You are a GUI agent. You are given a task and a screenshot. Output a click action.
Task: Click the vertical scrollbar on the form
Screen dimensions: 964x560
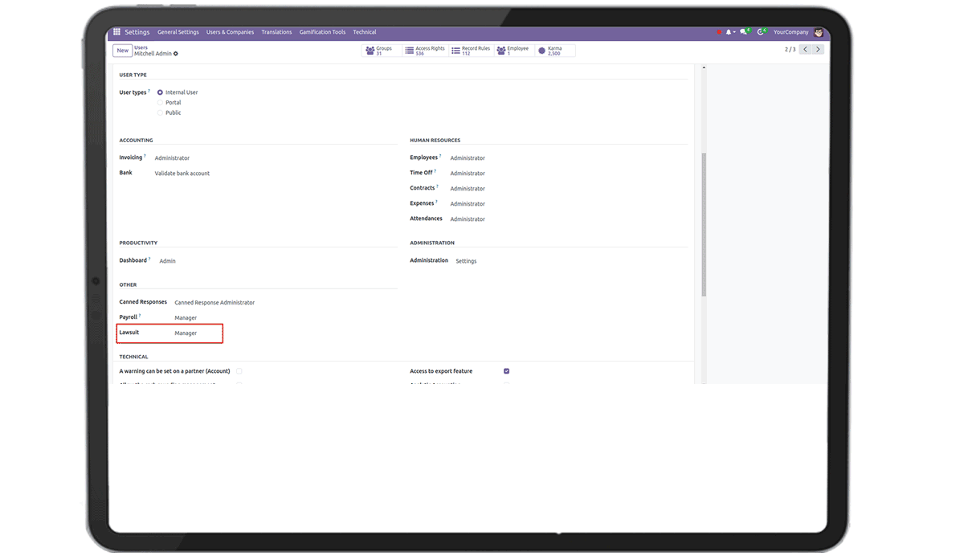tap(705, 225)
